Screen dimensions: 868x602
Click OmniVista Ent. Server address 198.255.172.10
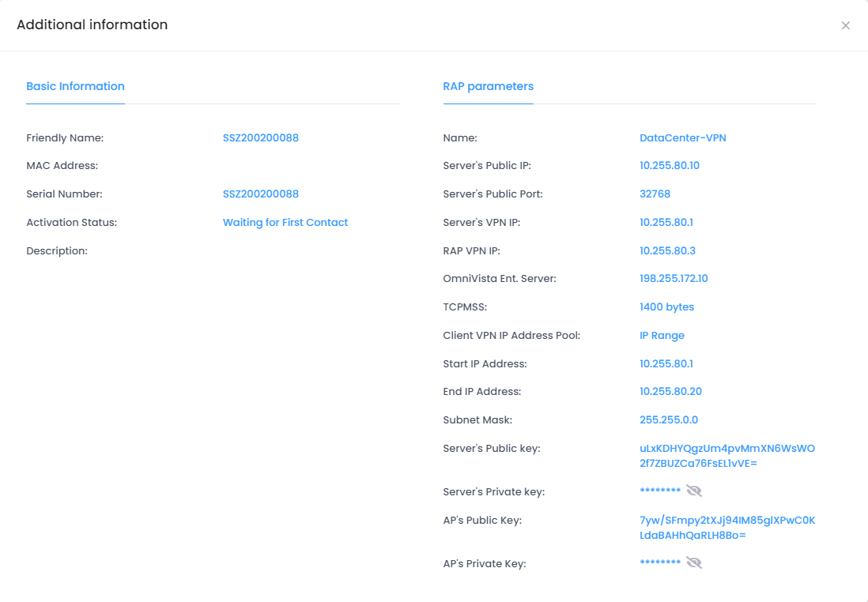point(674,279)
